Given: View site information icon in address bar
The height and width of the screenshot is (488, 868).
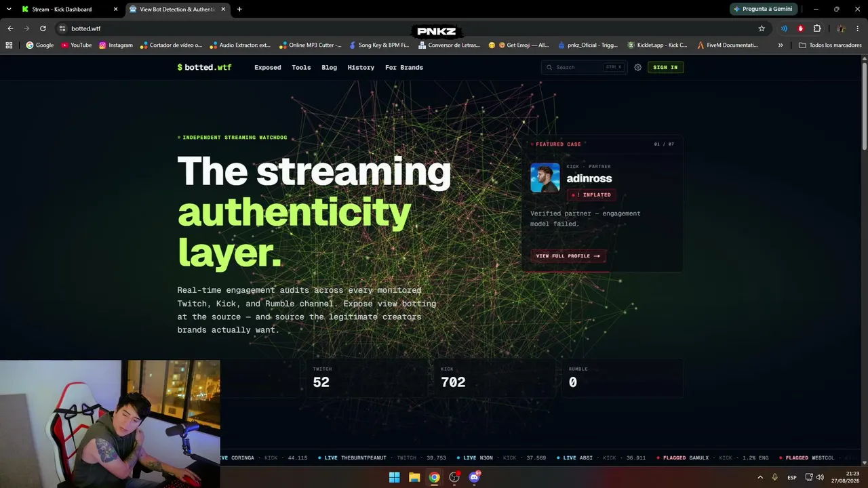Looking at the screenshot, I should [62, 28].
